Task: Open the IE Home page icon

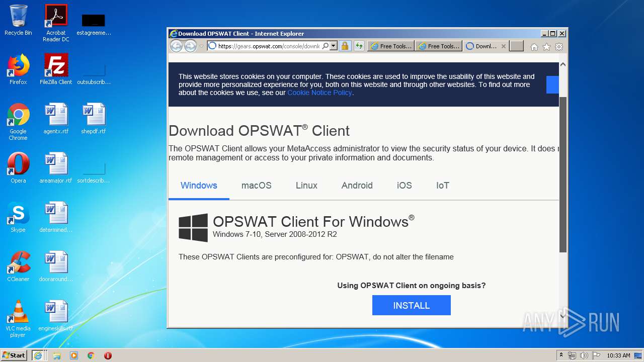Action: [534, 47]
